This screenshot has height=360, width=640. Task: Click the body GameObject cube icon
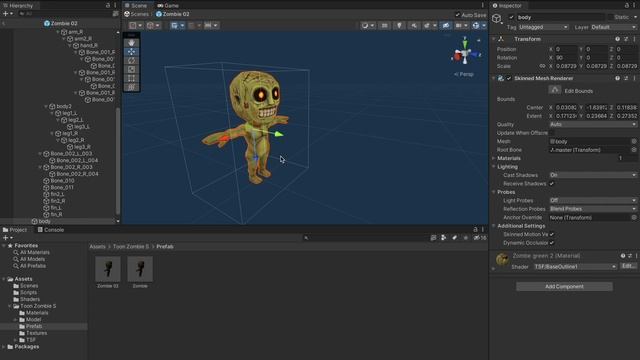496,18
